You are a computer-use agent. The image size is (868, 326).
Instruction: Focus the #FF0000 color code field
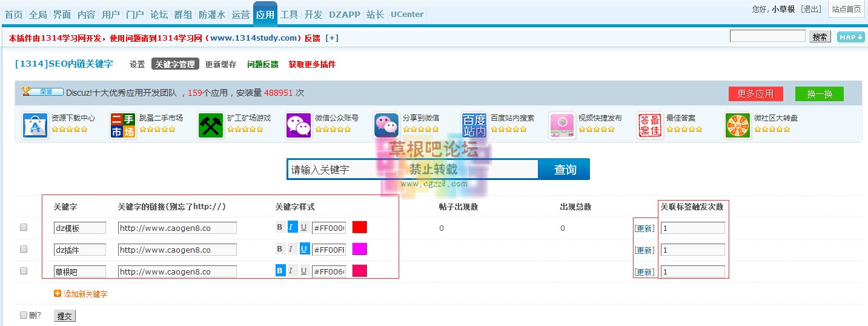coord(329,228)
